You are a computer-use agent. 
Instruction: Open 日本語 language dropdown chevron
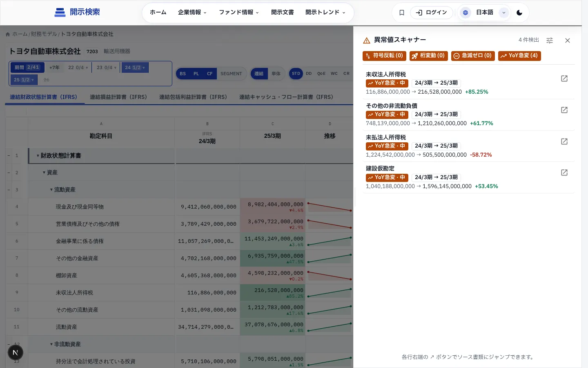click(504, 13)
